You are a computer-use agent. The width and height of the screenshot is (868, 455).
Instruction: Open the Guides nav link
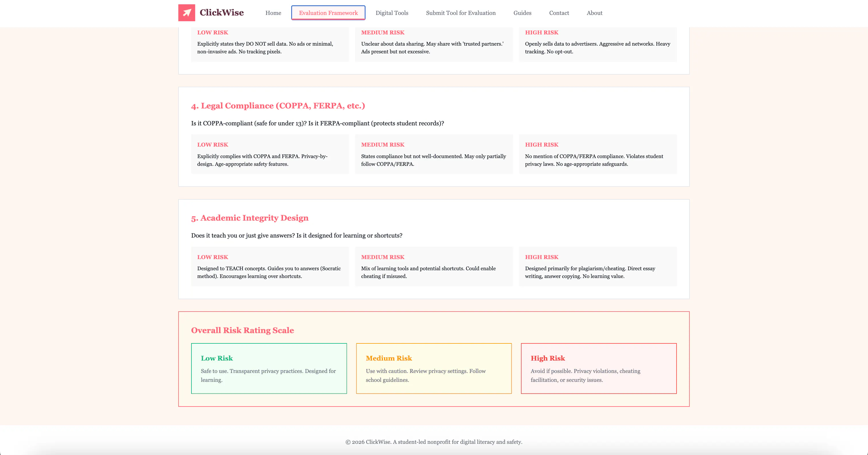(x=522, y=13)
